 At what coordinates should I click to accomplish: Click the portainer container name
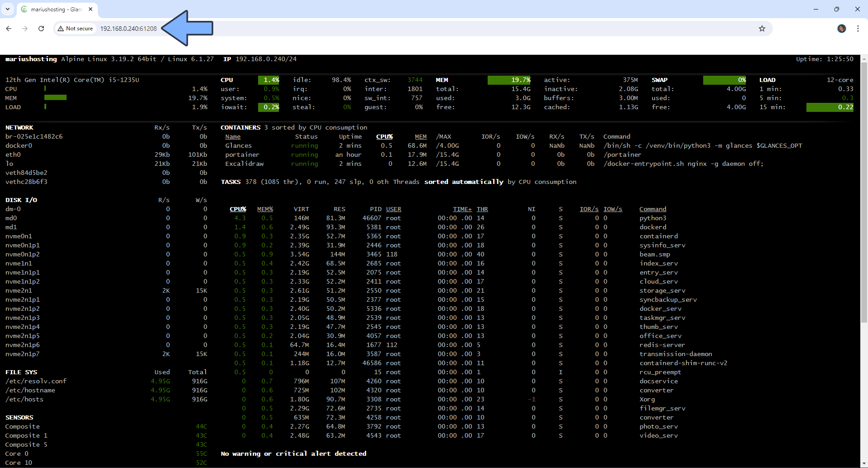pos(242,155)
